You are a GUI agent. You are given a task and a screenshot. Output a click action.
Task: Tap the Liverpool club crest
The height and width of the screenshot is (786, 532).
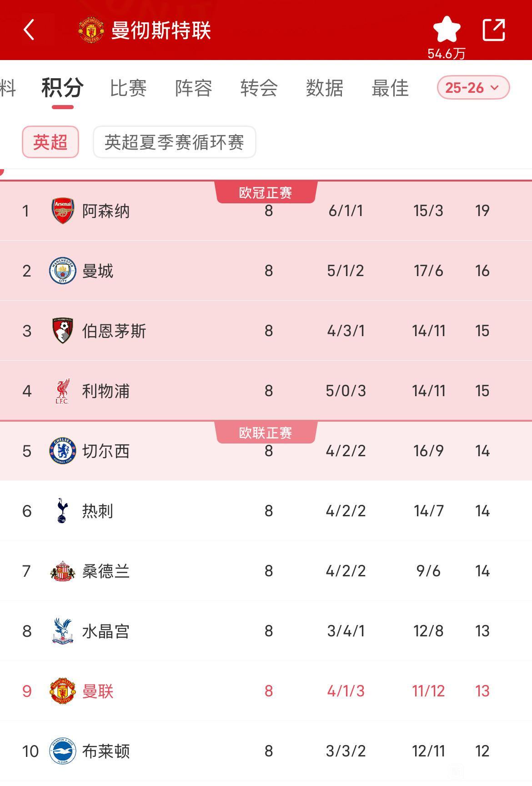click(62, 391)
